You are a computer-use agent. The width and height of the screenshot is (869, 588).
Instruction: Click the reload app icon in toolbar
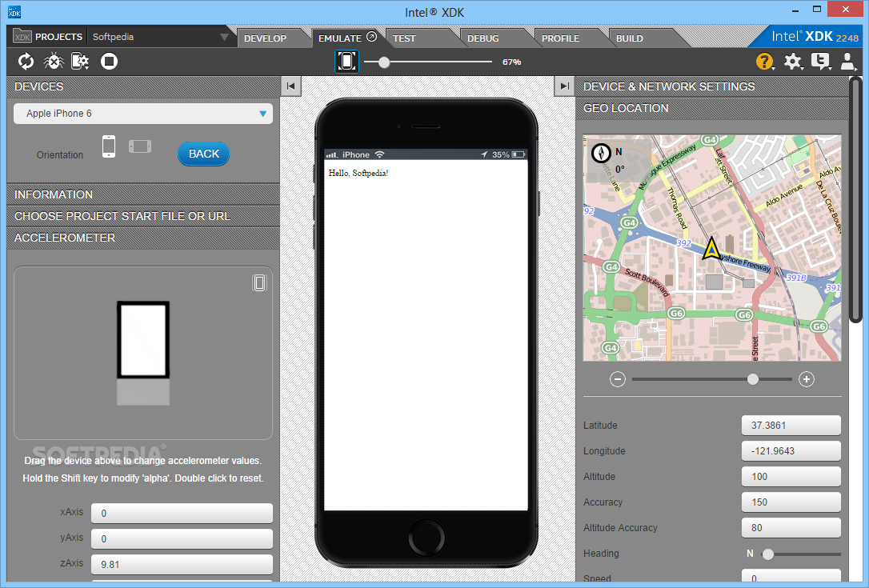tap(26, 61)
